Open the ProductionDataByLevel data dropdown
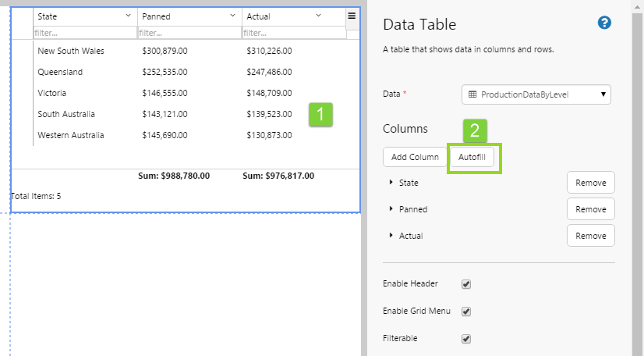This screenshot has width=644, height=356. 536,94
